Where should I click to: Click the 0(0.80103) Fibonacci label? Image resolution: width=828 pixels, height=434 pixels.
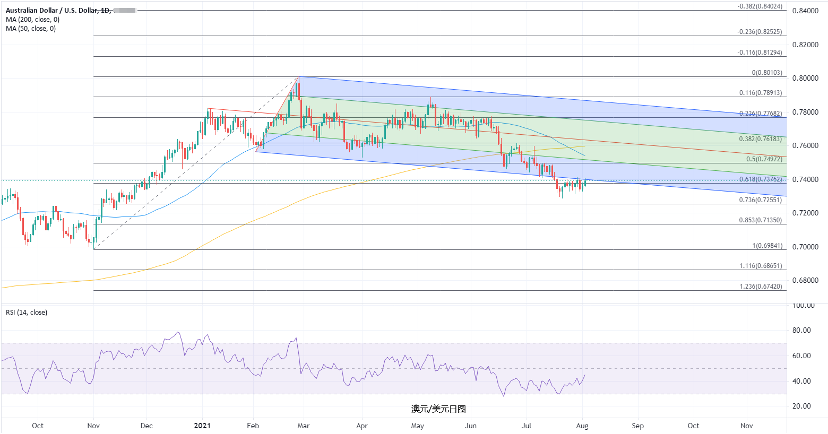[767, 73]
